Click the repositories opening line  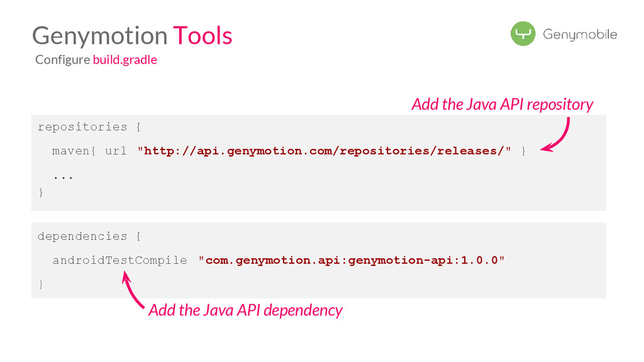pyautogui.click(x=90, y=127)
